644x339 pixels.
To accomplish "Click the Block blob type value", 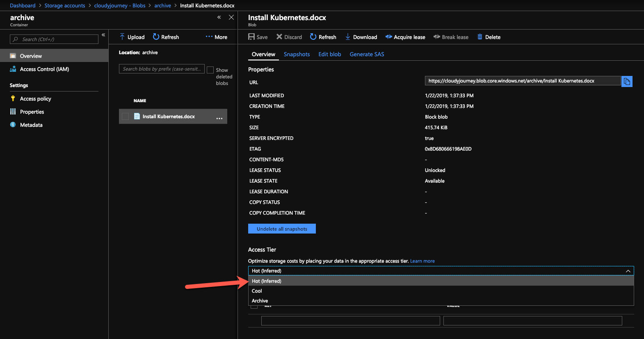I will click(436, 117).
